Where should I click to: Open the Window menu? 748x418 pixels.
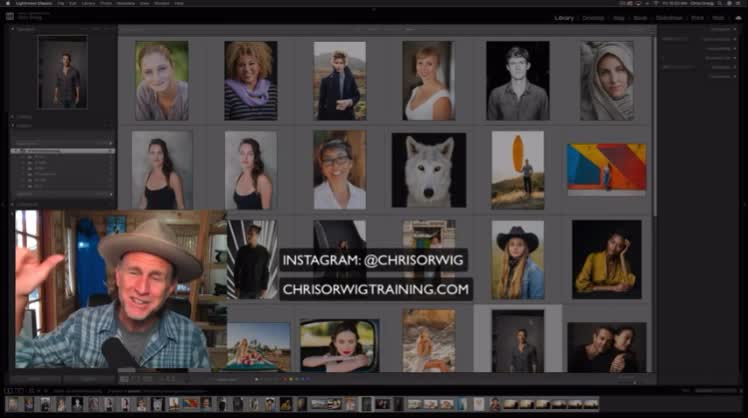click(x=162, y=3)
